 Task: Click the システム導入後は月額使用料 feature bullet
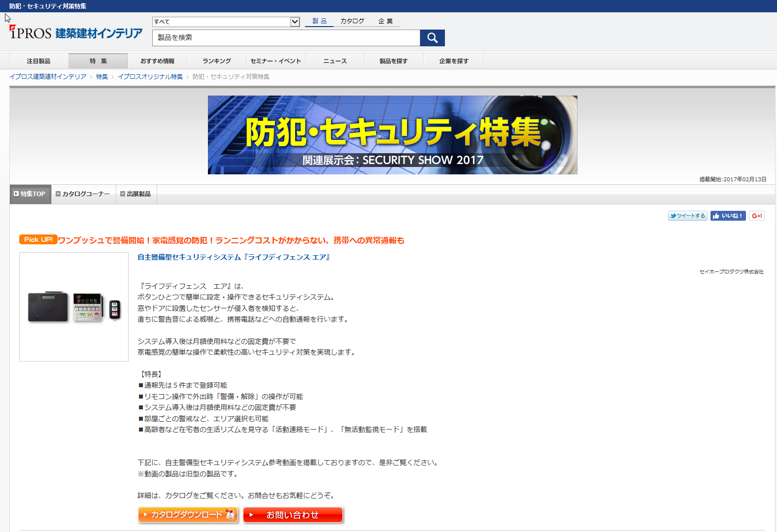coord(217,407)
